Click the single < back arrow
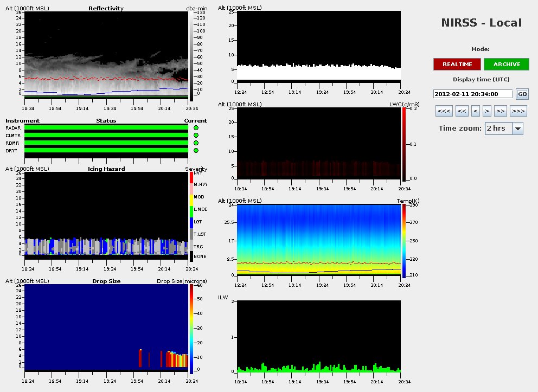538x392 pixels. click(476, 111)
